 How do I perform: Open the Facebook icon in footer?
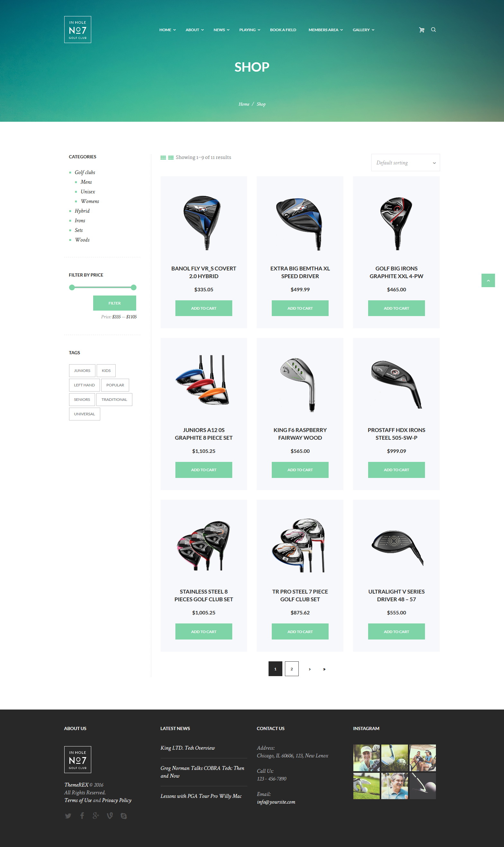[82, 816]
